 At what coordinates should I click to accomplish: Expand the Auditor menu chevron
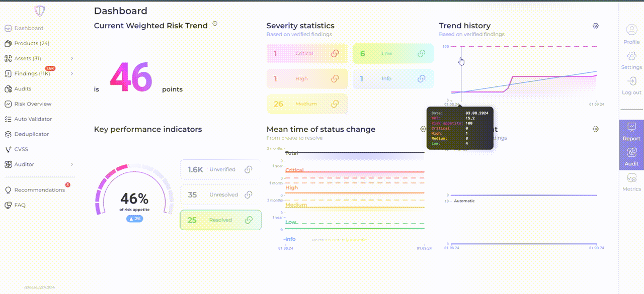click(x=72, y=164)
